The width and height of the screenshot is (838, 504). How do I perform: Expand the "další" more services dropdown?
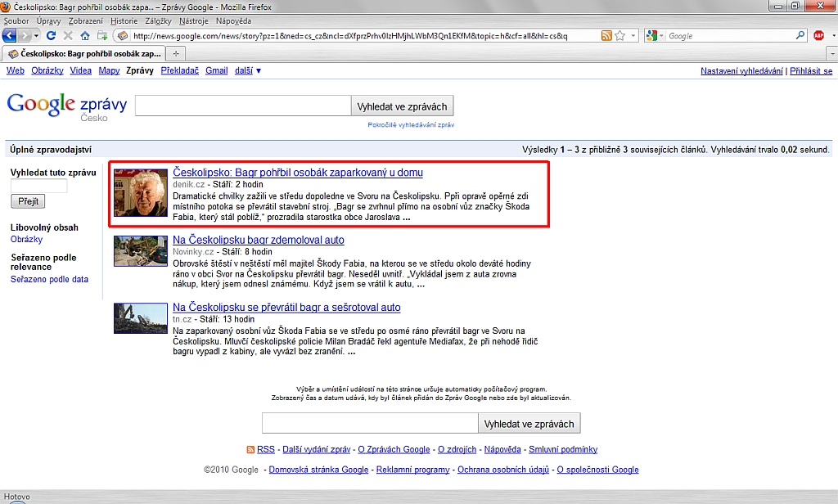coord(248,71)
